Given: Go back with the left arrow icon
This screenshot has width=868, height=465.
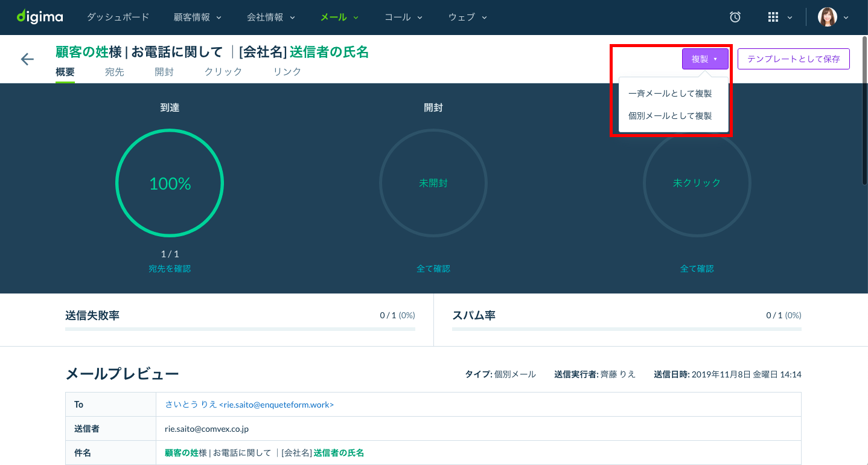Looking at the screenshot, I should pos(27,59).
